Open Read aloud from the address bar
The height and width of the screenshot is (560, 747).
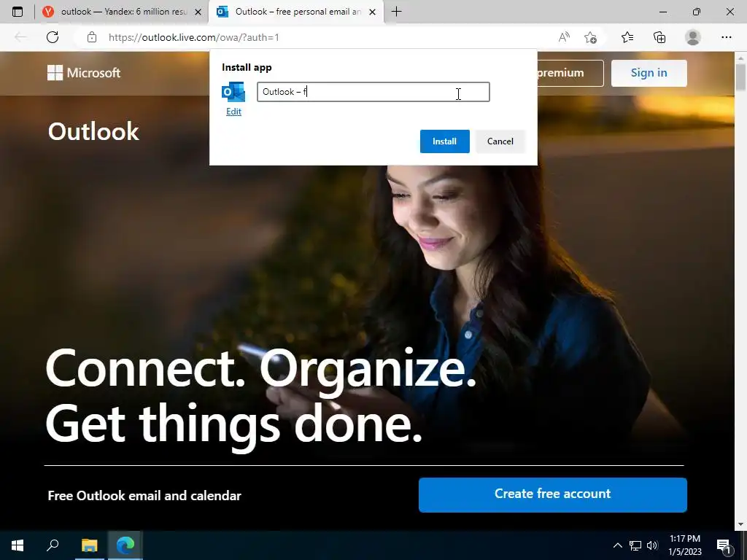coord(564,37)
